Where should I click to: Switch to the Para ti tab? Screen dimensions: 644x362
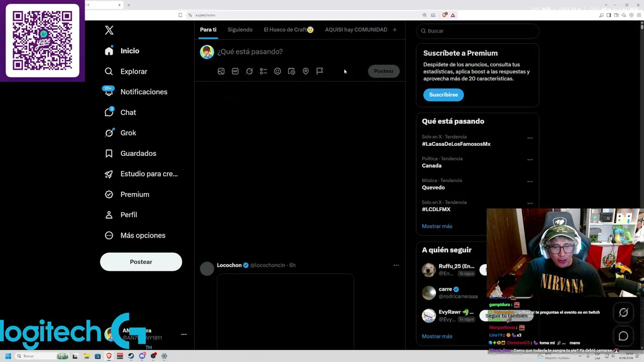[x=208, y=30]
